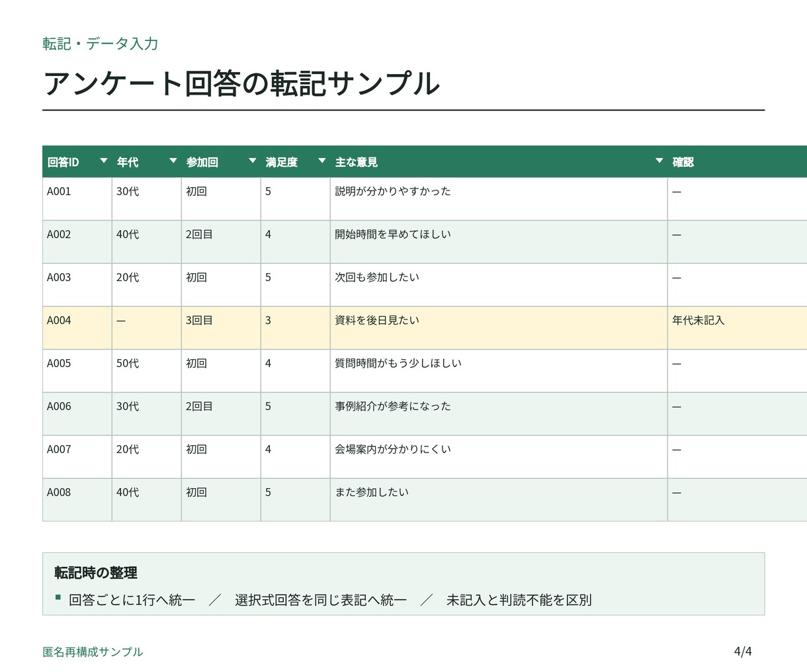Open the 参加回 column filter dropdown

(x=252, y=161)
